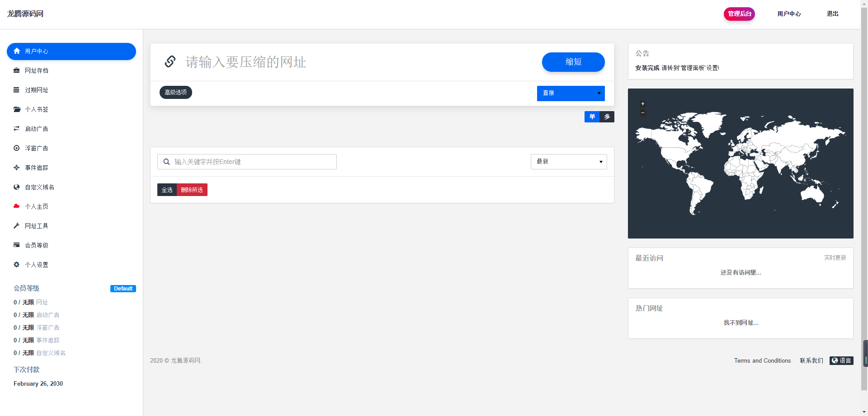Click the tracking icon for 事件追踪

tap(17, 168)
